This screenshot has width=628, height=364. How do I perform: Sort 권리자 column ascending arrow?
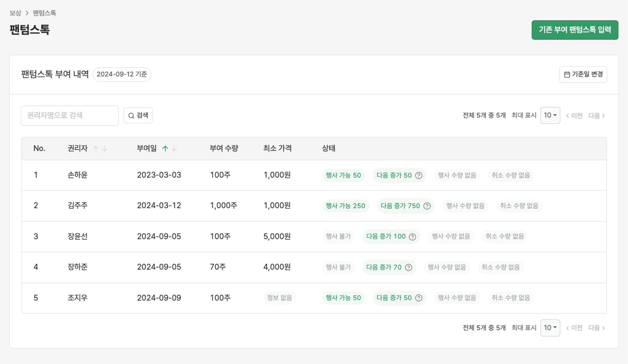[96, 148]
